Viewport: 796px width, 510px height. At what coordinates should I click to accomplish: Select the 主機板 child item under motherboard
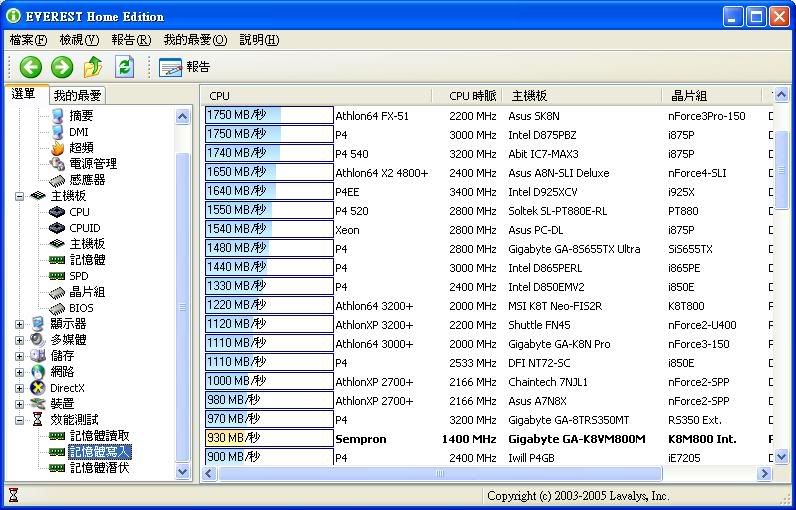(87, 244)
